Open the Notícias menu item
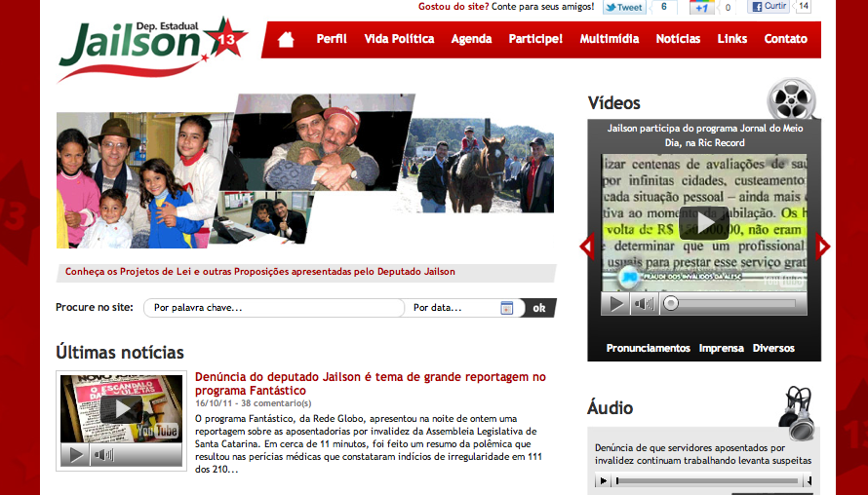 coord(678,39)
